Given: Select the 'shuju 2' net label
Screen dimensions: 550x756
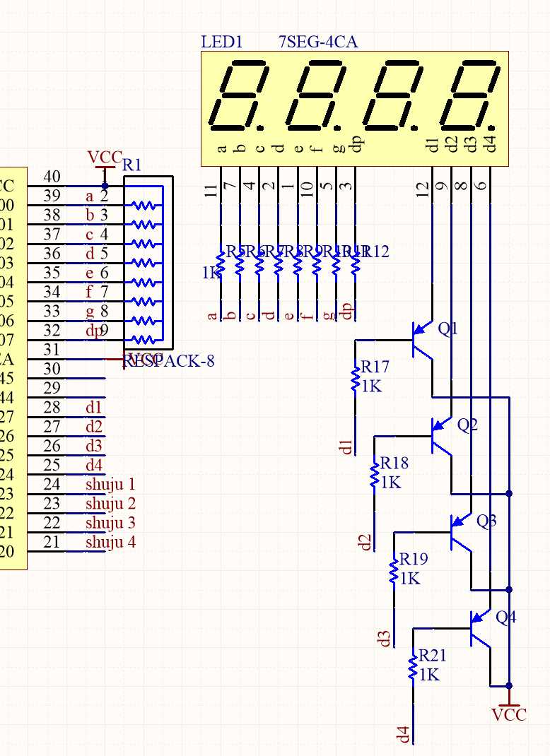Looking at the screenshot, I should pyautogui.click(x=110, y=504).
